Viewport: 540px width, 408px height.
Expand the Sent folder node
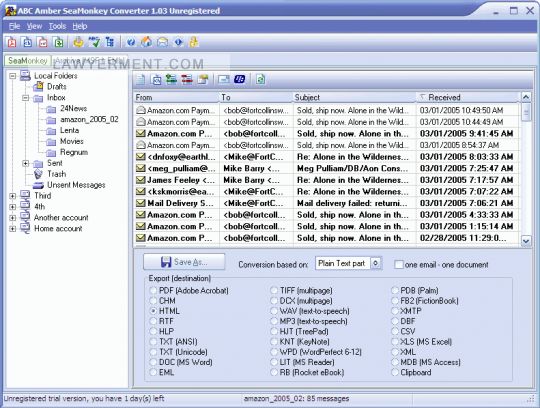click(x=25, y=163)
